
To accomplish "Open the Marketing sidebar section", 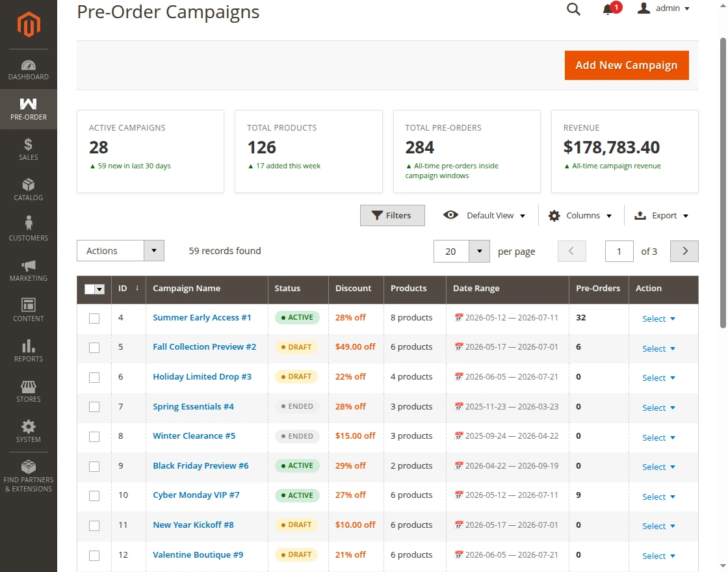I will coord(29,270).
